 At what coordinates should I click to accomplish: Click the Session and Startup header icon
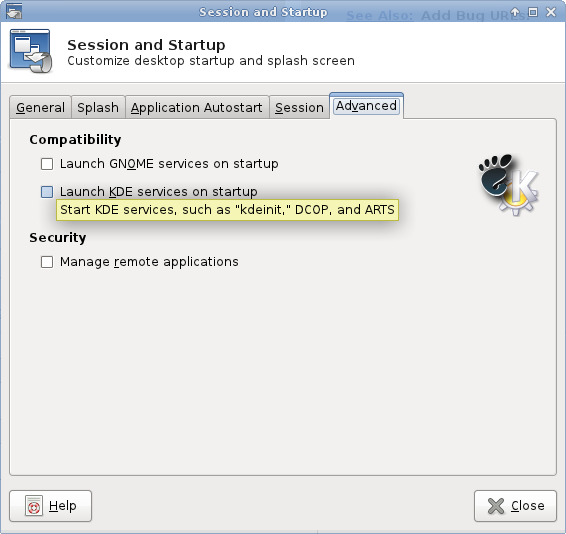tap(31, 51)
